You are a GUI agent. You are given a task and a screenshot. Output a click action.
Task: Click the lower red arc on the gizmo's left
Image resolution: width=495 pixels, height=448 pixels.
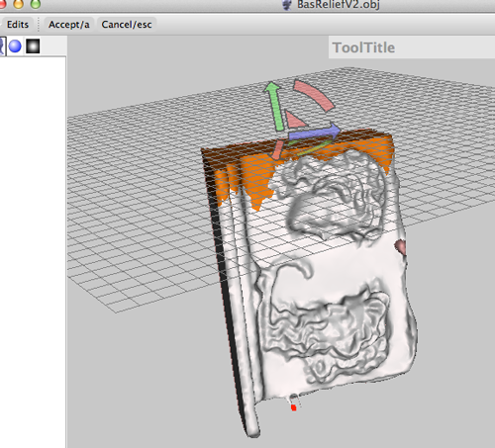pos(277,150)
